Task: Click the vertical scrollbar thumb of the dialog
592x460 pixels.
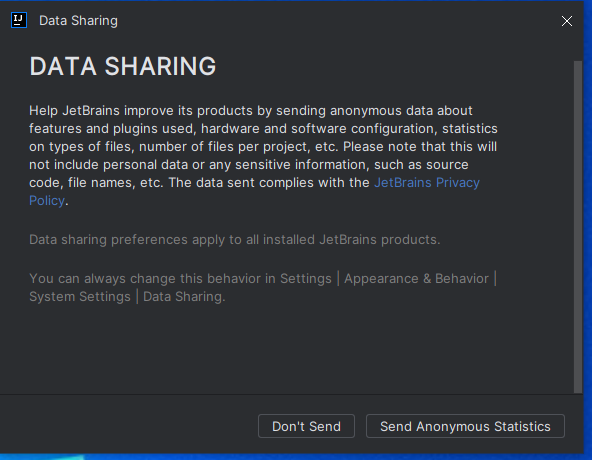Action: pyautogui.click(x=578, y=227)
